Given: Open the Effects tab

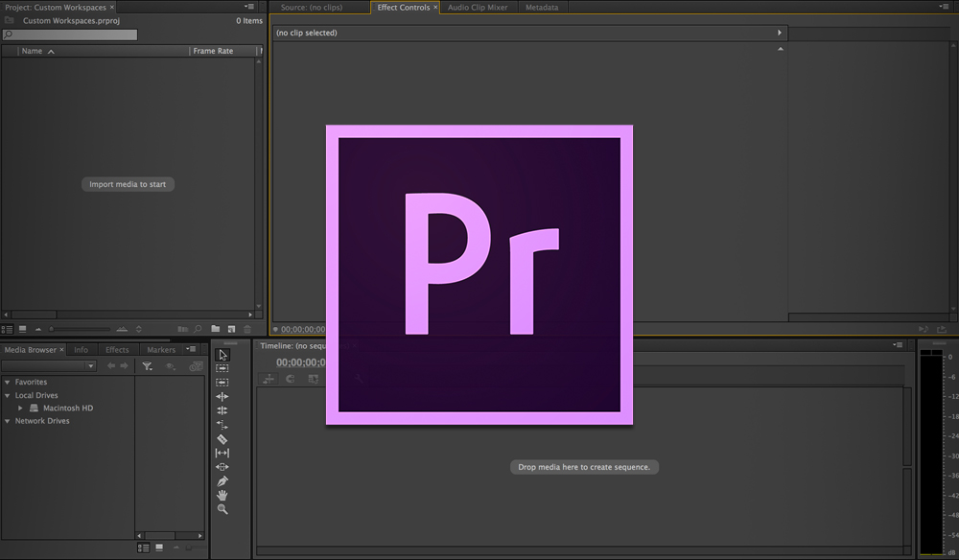Looking at the screenshot, I should (x=117, y=350).
